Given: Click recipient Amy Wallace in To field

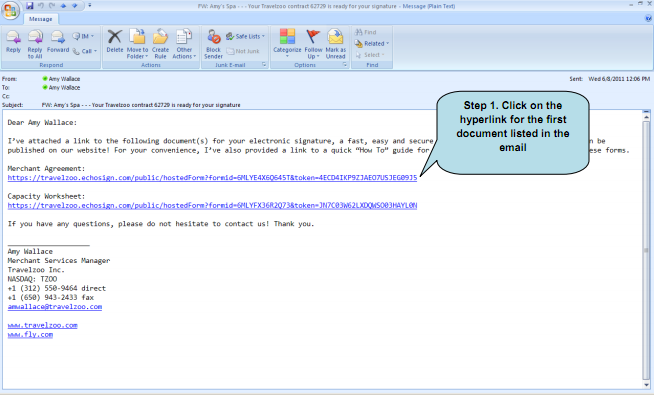Looking at the screenshot, I should (x=64, y=88).
